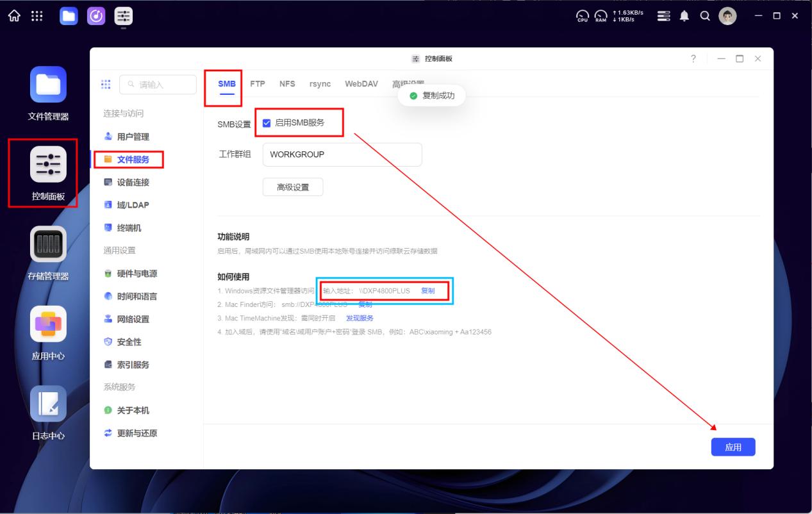Toggle the 启用SMB服务 checkbox
The height and width of the screenshot is (514, 812).
[x=267, y=123]
